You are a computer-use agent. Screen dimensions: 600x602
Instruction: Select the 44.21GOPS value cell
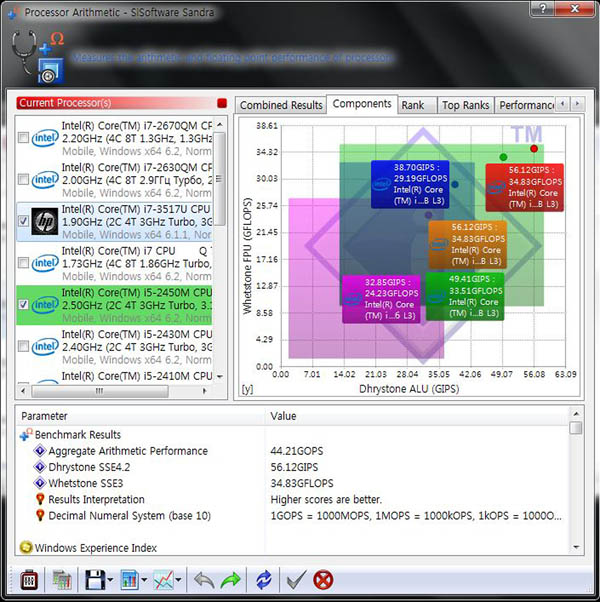pos(297,451)
